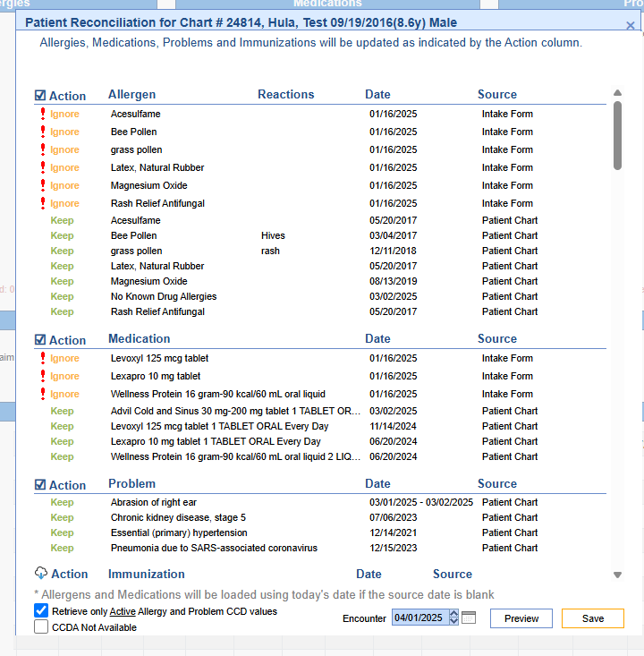Image resolution: width=644 pixels, height=656 pixels.
Task: Decrease the Encounter date with down arrow
Action: 453,621
